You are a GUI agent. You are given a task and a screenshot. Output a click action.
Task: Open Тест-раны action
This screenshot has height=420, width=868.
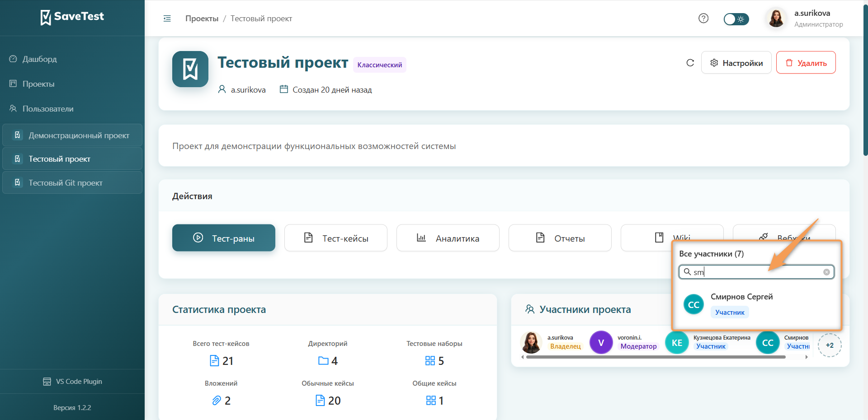224,238
